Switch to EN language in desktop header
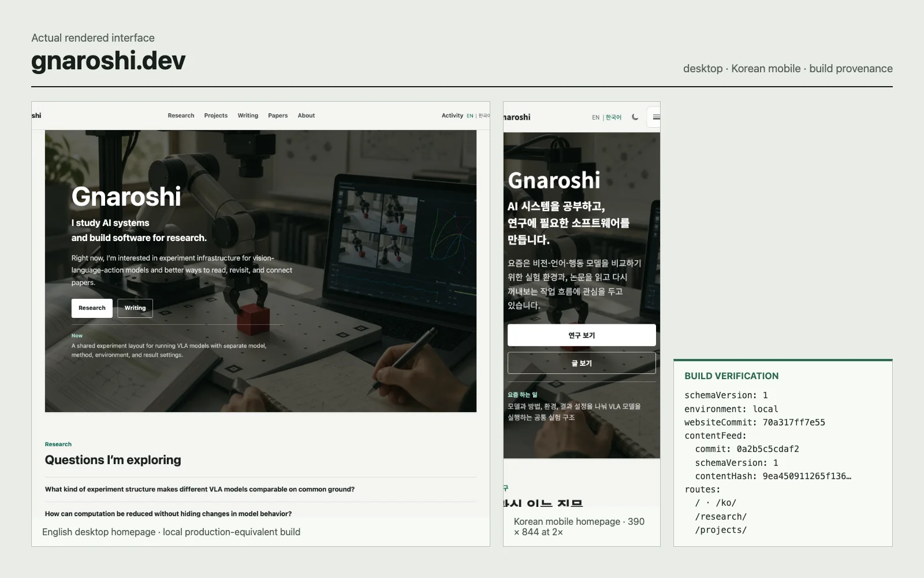924x578 pixels. pyautogui.click(x=470, y=116)
